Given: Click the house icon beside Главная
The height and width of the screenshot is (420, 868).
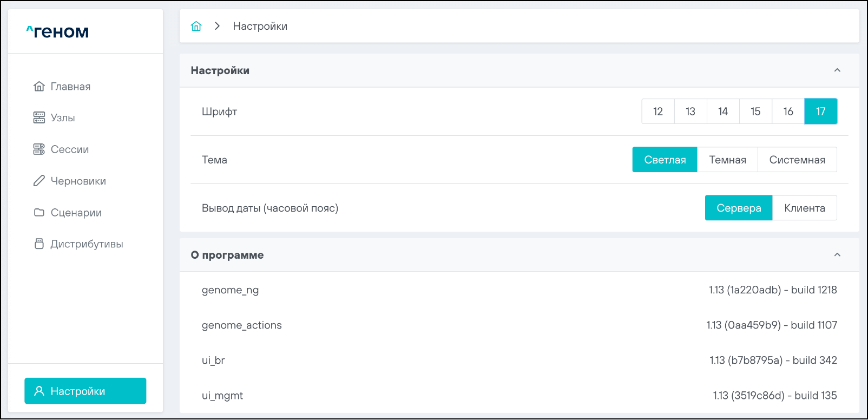Looking at the screenshot, I should [39, 87].
